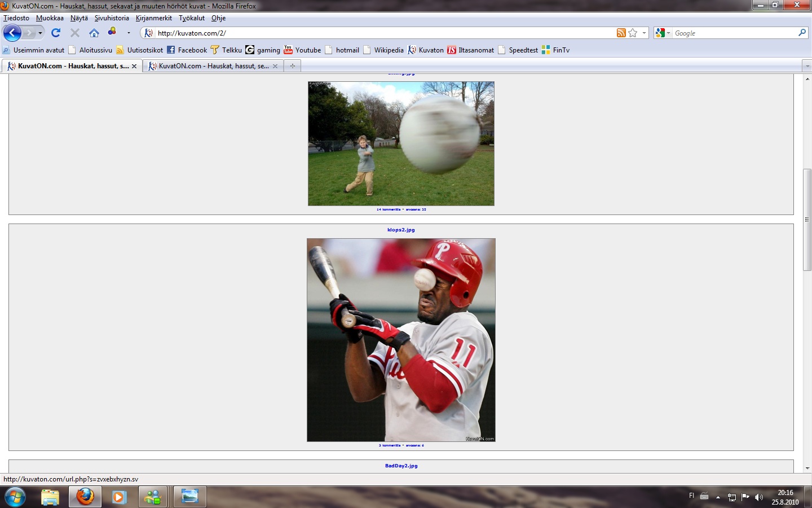
Task: Expand the address bar URL history dropdown
Action: pyautogui.click(x=644, y=33)
